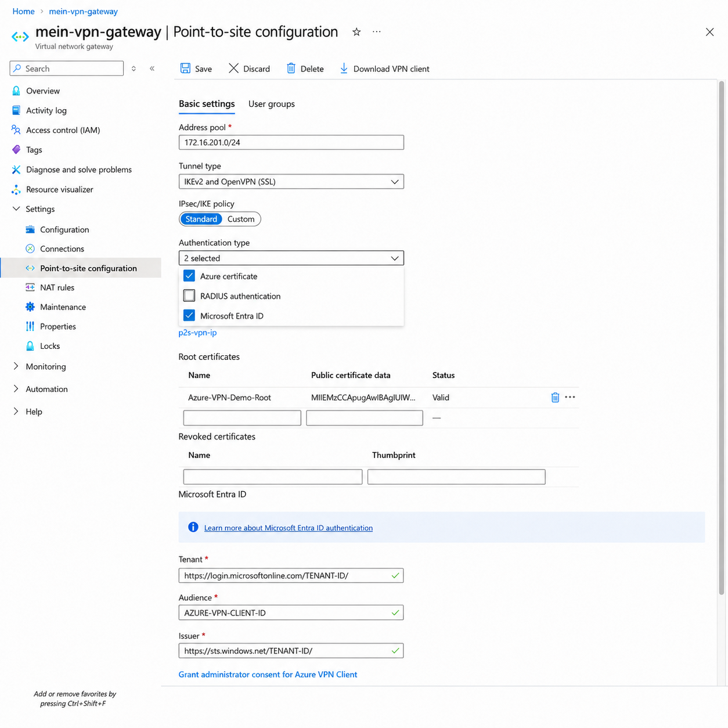Click the Discard X icon
Image resolution: width=728 pixels, height=728 pixels.
tap(233, 69)
